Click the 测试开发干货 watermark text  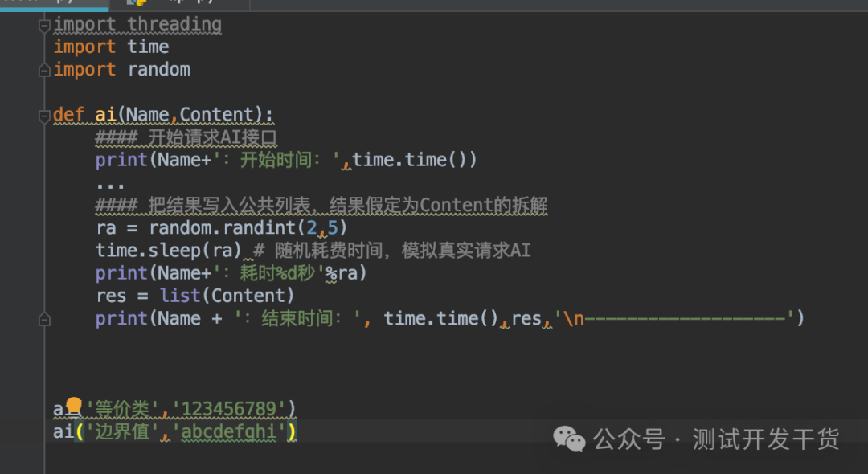point(766,439)
